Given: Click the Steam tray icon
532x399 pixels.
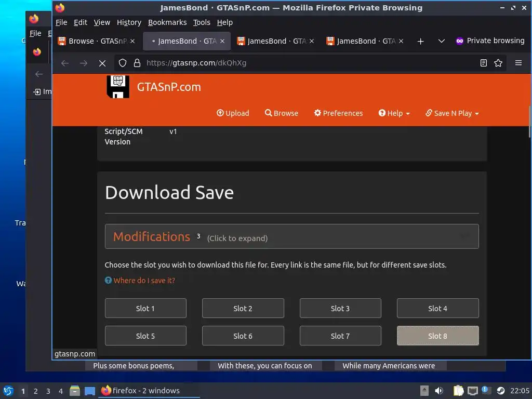Looking at the screenshot, I should [x=500, y=391].
